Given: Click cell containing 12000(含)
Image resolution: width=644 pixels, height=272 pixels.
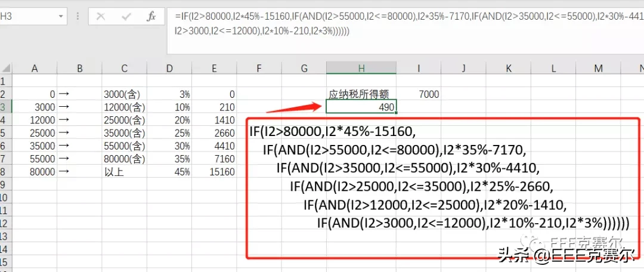Looking at the screenshot, I should click(125, 107).
